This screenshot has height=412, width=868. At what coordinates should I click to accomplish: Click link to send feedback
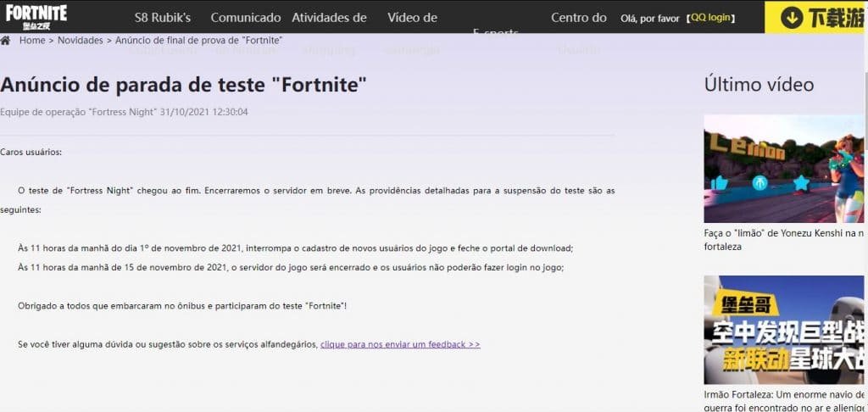click(400, 344)
